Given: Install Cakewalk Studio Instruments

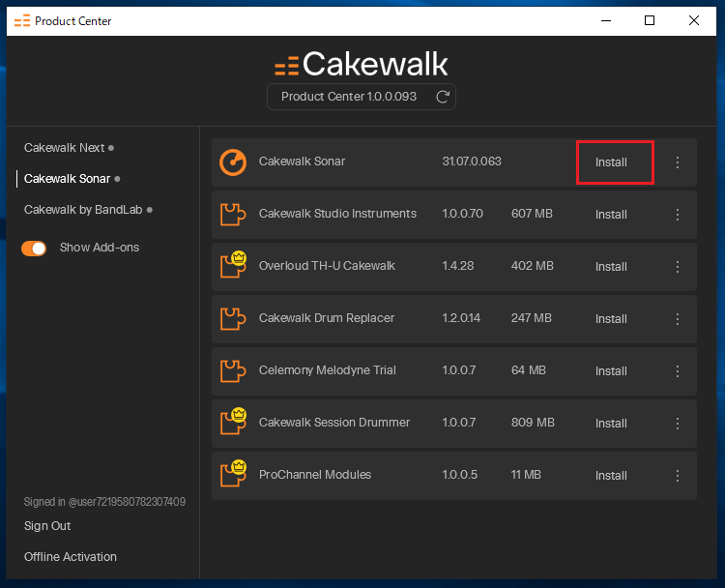Looking at the screenshot, I should pyautogui.click(x=611, y=215).
